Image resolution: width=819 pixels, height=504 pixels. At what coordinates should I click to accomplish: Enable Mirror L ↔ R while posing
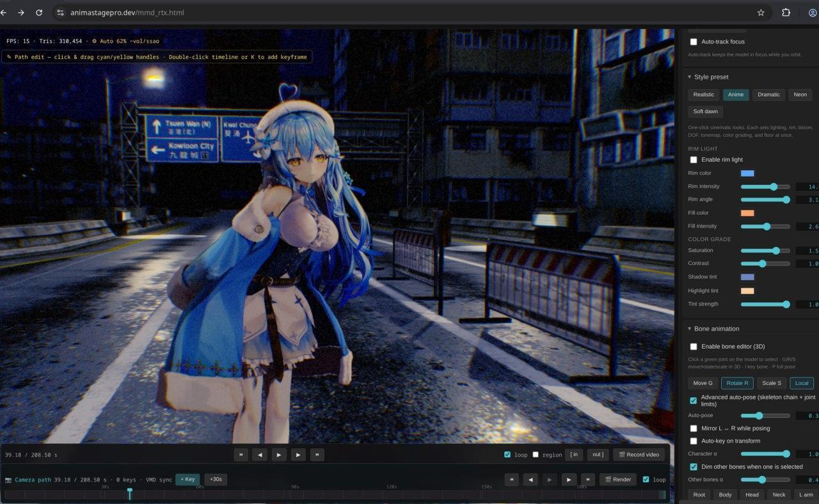tap(694, 429)
